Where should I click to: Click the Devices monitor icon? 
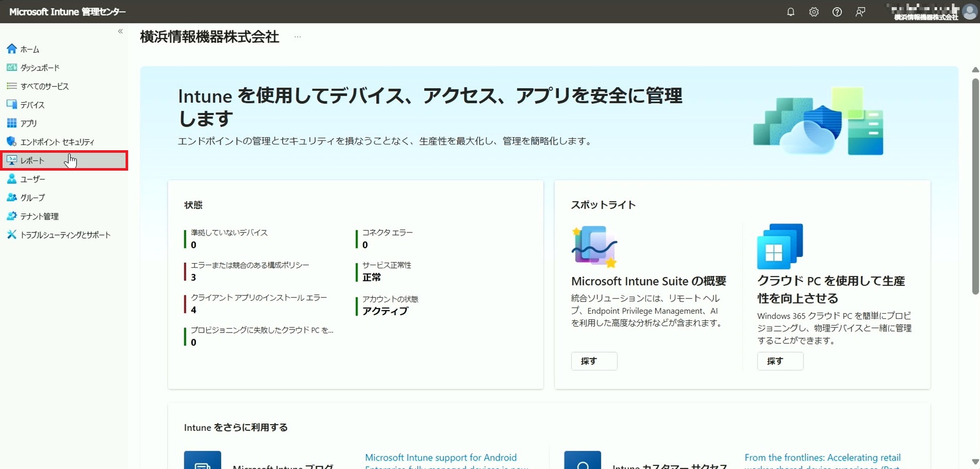pos(12,104)
